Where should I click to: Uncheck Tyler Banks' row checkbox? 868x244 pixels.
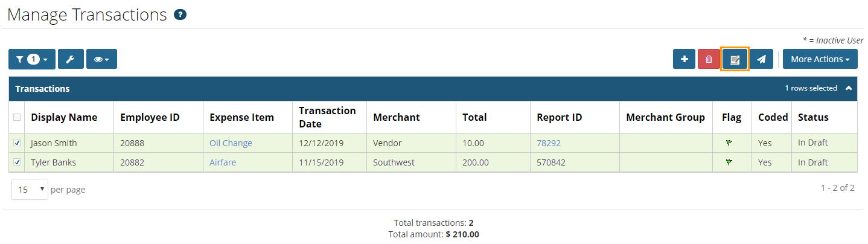click(x=17, y=162)
